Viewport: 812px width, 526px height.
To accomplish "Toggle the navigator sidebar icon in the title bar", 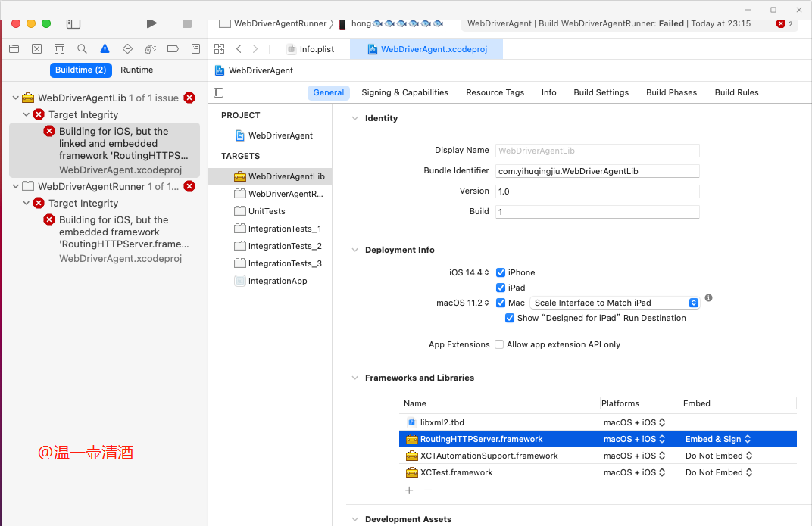I will (73, 23).
